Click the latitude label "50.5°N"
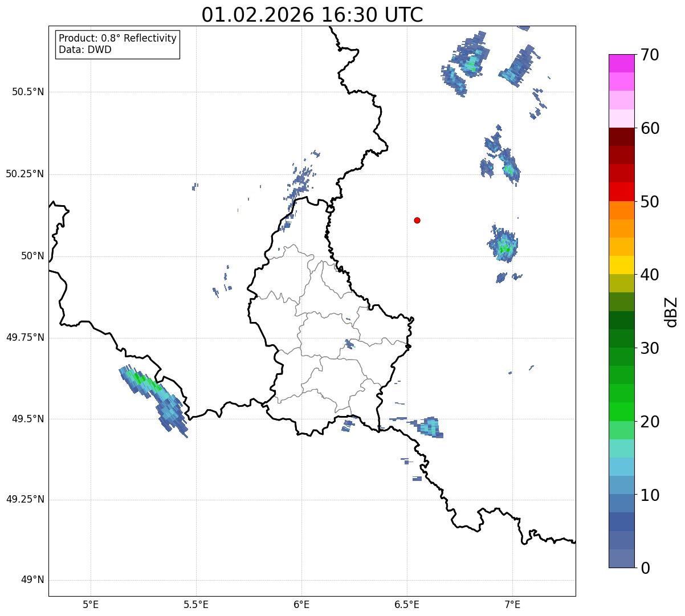Viewport: 685px width, 616px height. click(28, 92)
